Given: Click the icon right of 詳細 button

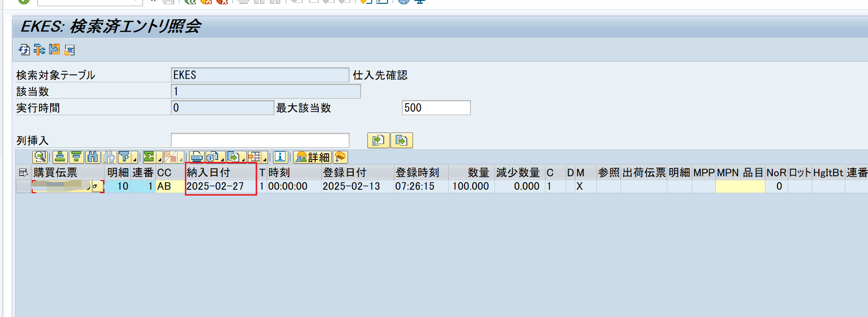Looking at the screenshot, I should 340,157.
